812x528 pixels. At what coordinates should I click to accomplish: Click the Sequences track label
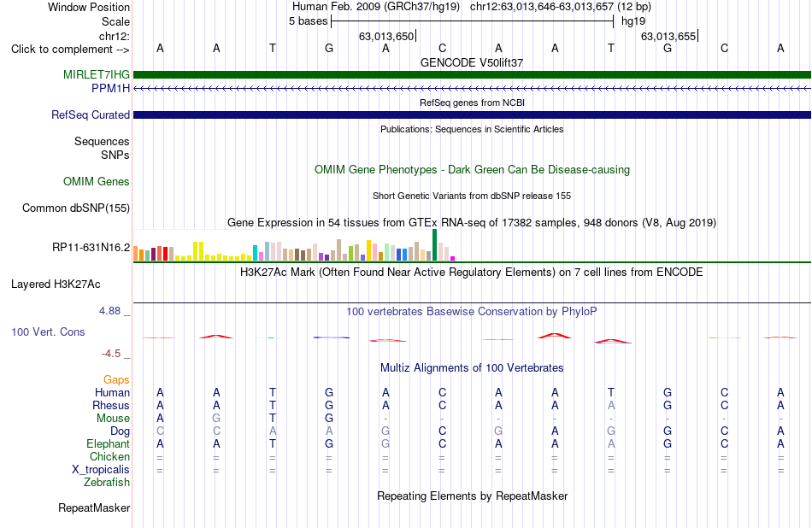click(102, 142)
